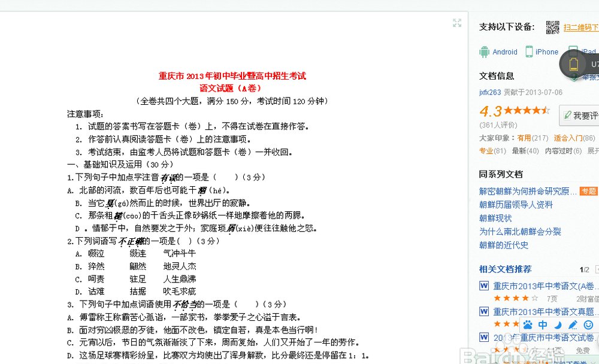Click next page arrow after 1/2 pager
The image size is (599, 364).
[597, 269]
